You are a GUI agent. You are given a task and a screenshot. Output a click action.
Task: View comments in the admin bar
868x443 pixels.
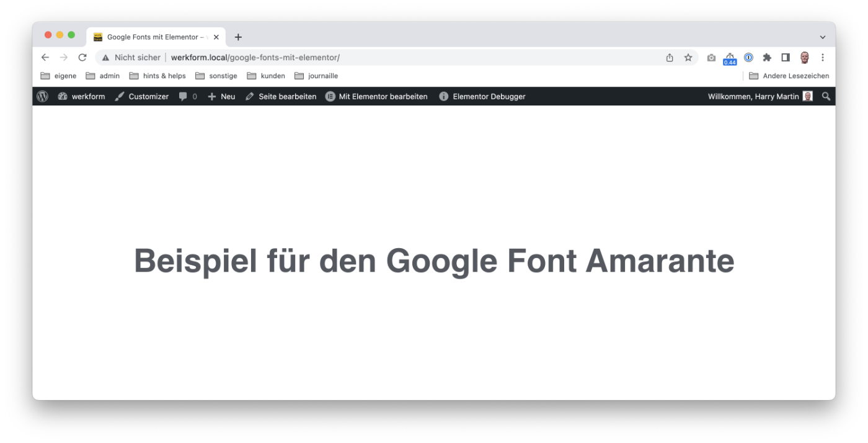[x=188, y=96]
